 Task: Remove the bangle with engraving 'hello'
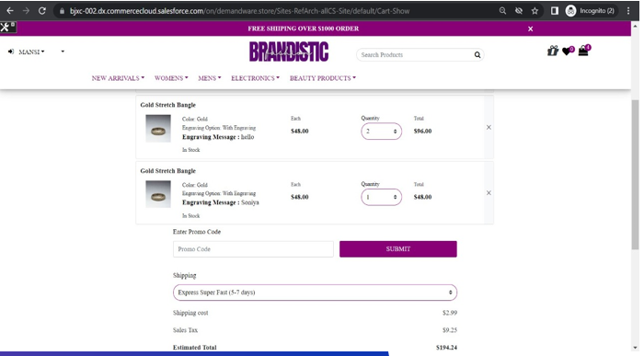(489, 127)
